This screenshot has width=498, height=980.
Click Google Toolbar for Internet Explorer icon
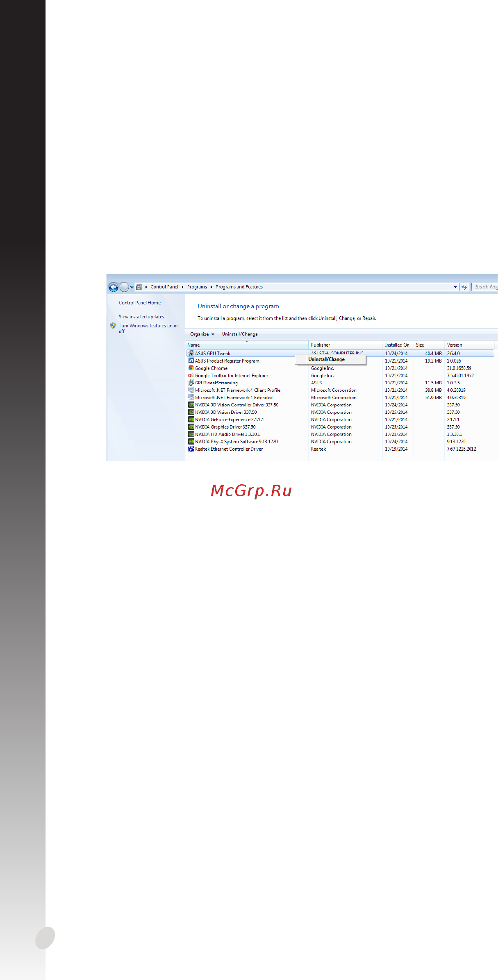[191, 375]
